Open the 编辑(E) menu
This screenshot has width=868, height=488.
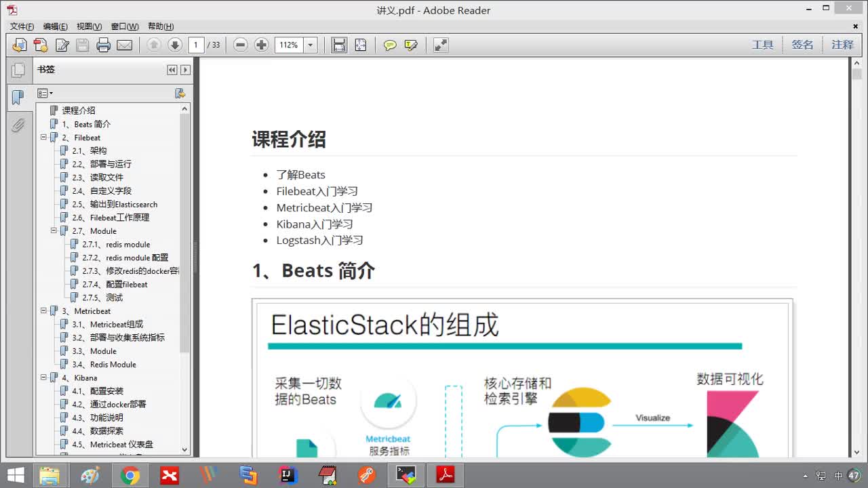coord(55,26)
